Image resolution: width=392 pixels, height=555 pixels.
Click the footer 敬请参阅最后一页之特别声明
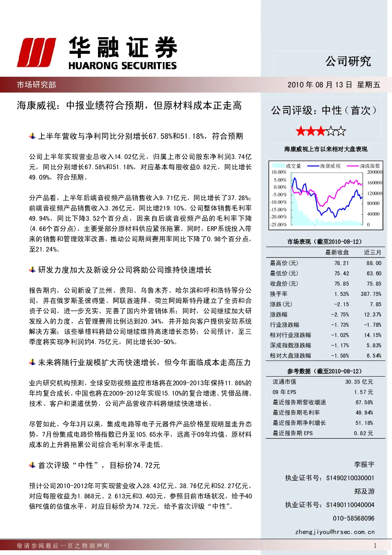pyautogui.click(x=63, y=546)
